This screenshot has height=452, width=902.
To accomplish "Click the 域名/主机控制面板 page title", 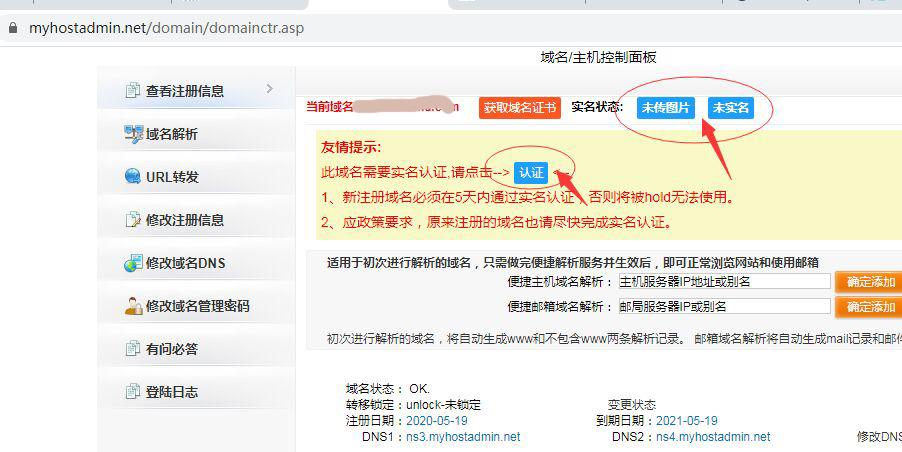I will [x=598, y=57].
